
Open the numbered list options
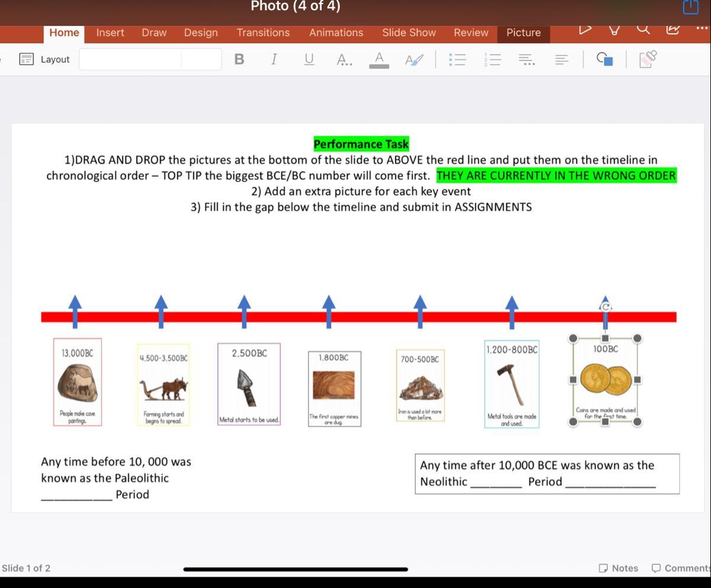point(493,59)
